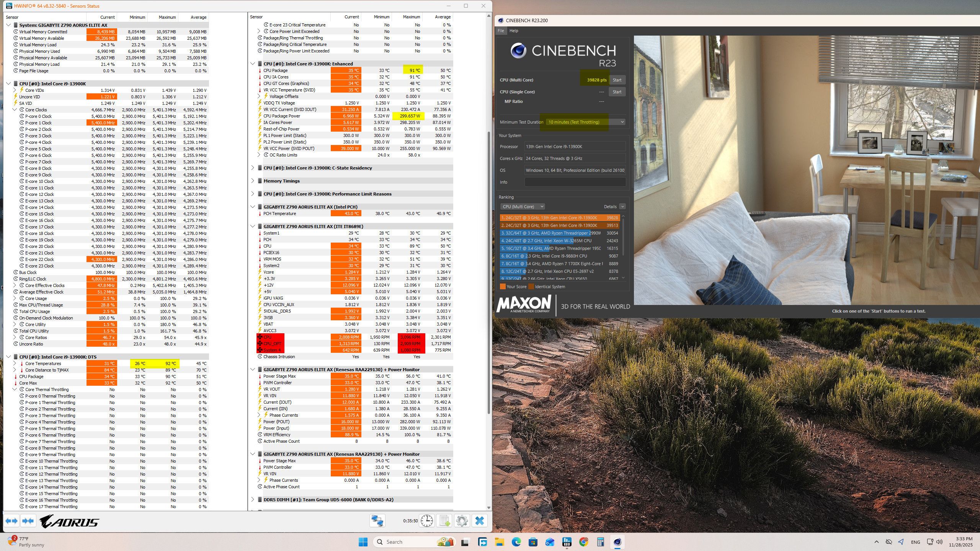Click the blue X to close sensors

tap(479, 521)
